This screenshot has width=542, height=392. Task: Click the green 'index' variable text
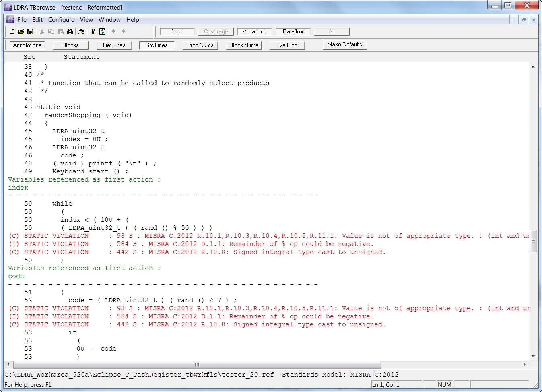point(18,188)
